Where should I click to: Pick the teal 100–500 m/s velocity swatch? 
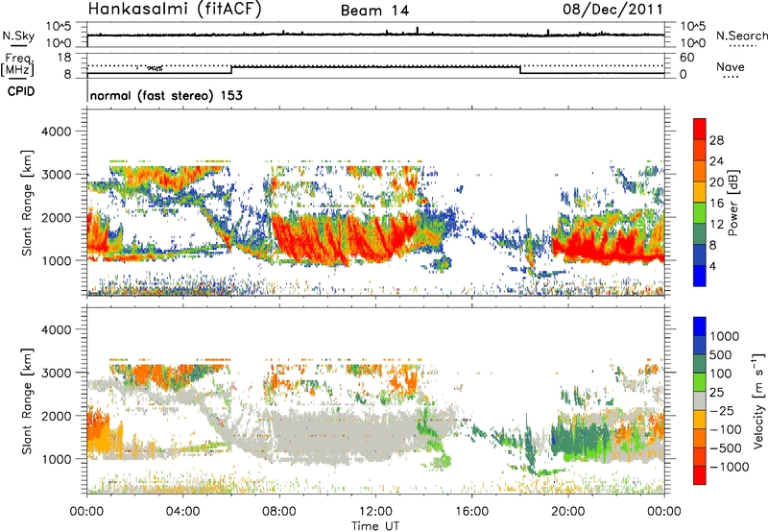(x=700, y=364)
